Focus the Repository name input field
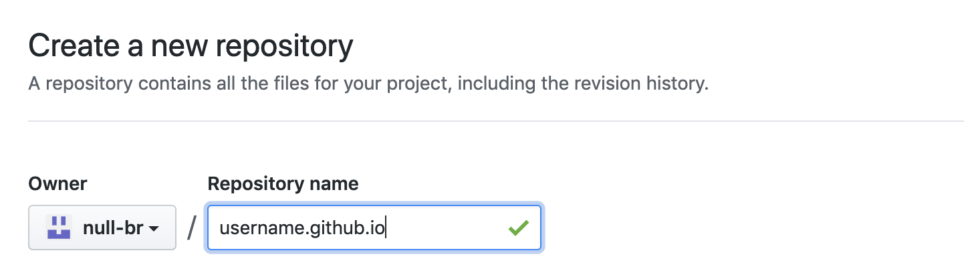This screenshot has width=980, height=265. click(x=374, y=228)
